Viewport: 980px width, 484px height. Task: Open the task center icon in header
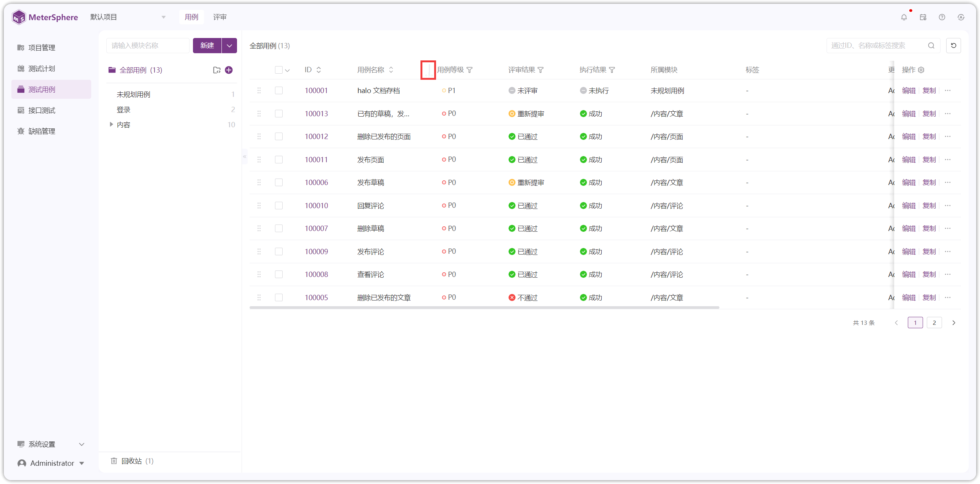click(923, 17)
